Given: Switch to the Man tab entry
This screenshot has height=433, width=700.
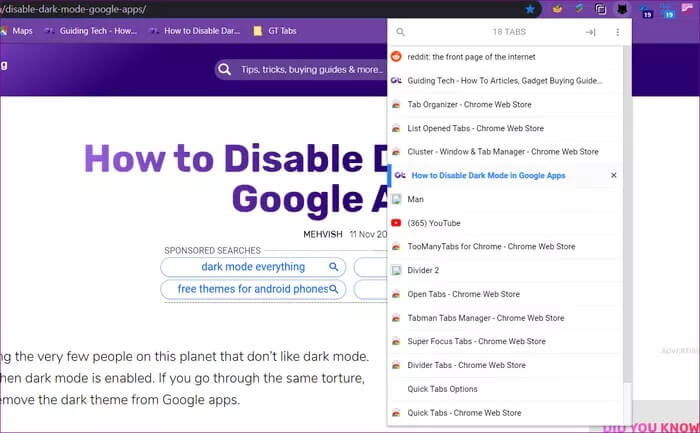Looking at the screenshot, I should pyautogui.click(x=505, y=199).
